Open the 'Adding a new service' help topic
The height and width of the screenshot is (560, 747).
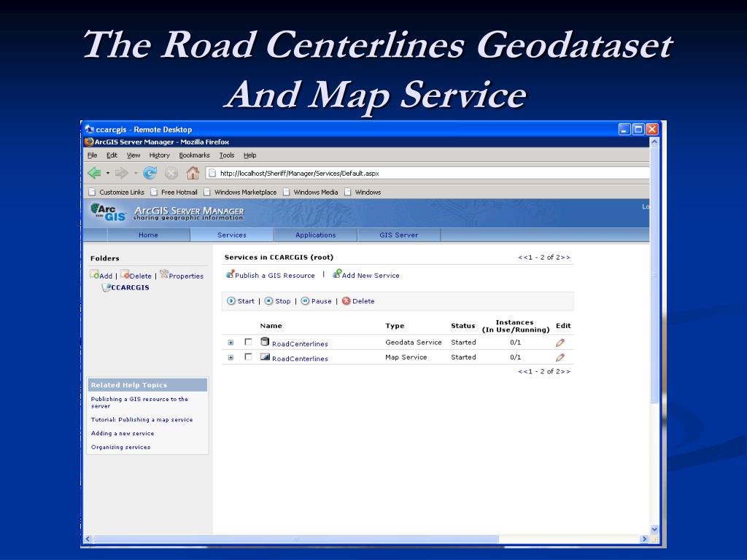(123, 433)
